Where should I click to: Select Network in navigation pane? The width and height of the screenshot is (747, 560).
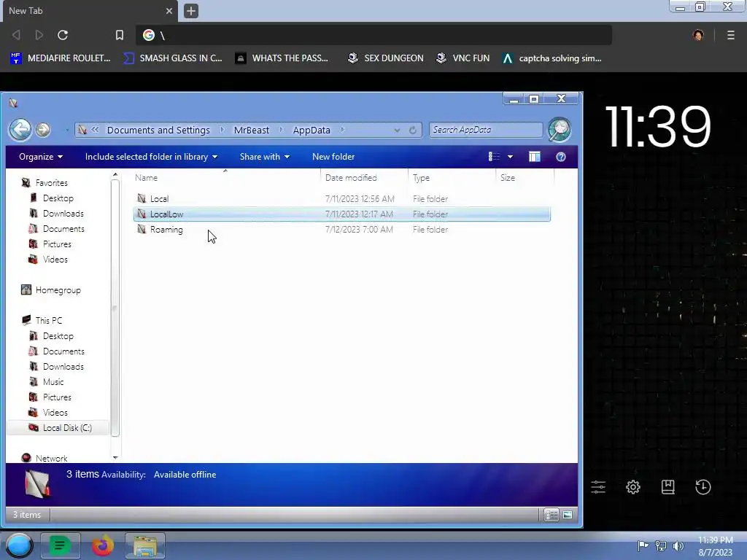pyautogui.click(x=51, y=458)
